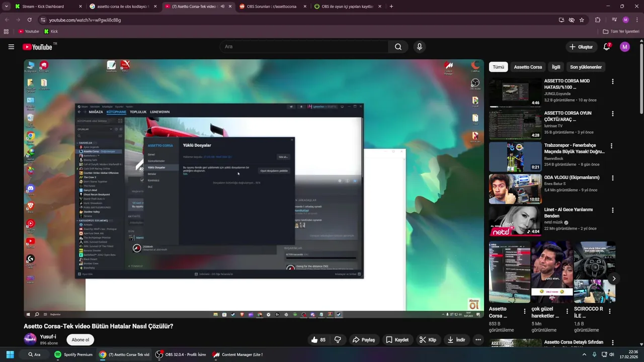
Task: Go back with the browser back arrow
Action: coord(7,20)
